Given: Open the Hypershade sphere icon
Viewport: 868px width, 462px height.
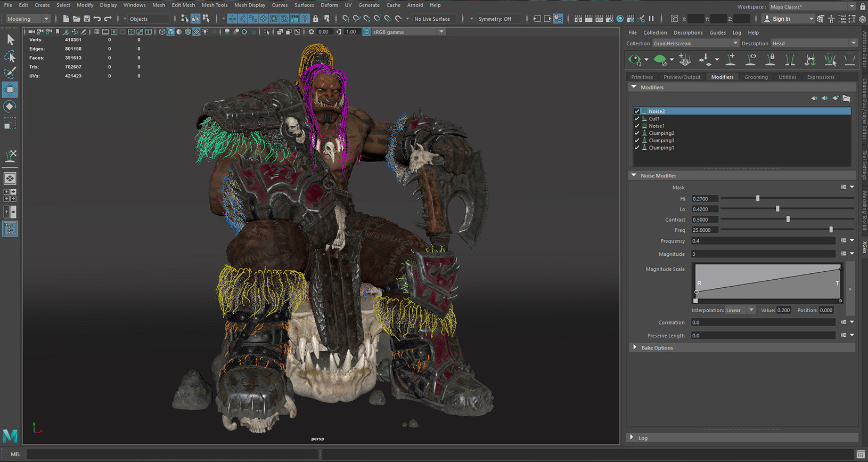Looking at the screenshot, I should [620, 19].
